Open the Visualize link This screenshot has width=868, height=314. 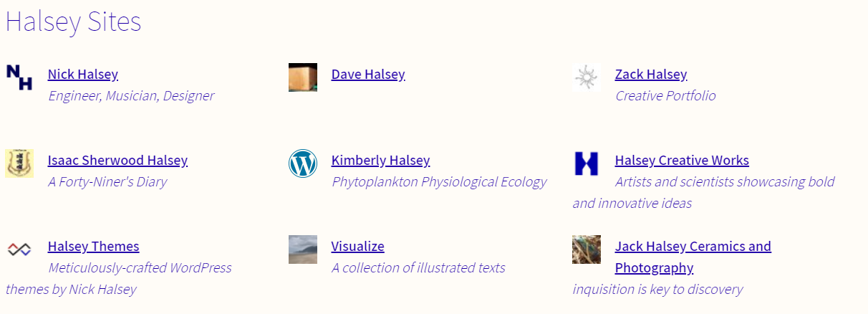[358, 246]
